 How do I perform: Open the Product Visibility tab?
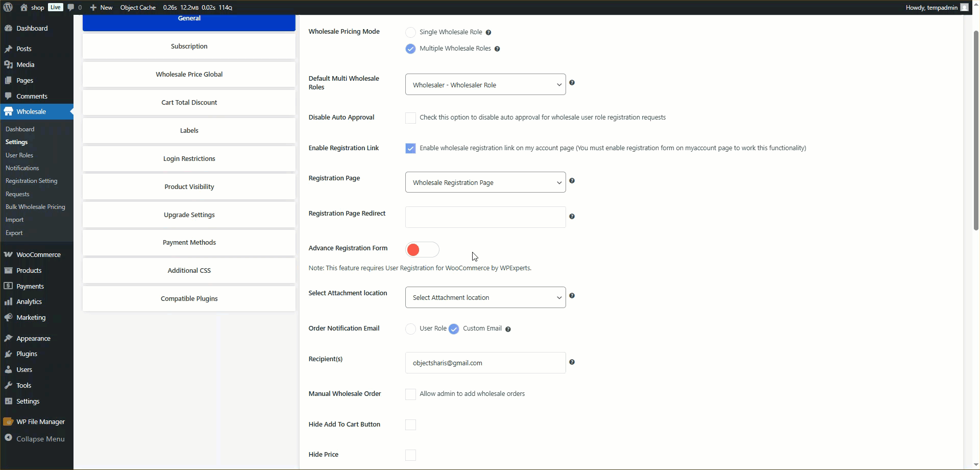pos(189,186)
